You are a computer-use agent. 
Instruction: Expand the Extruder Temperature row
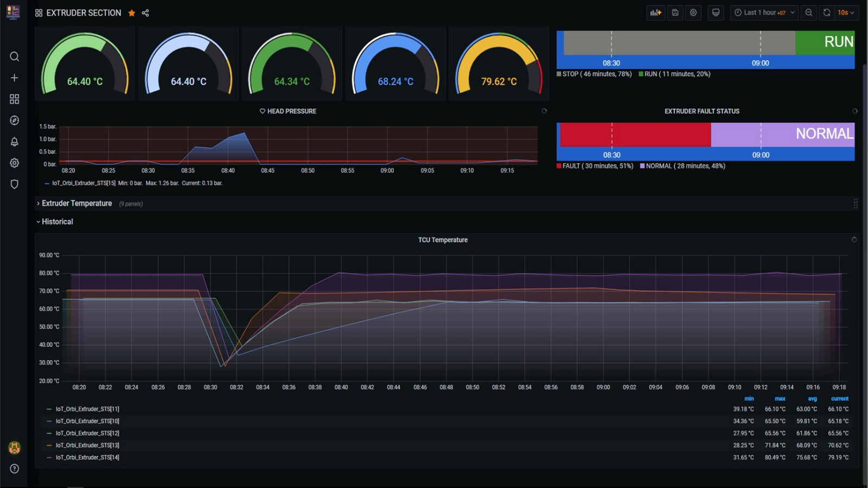(x=76, y=203)
